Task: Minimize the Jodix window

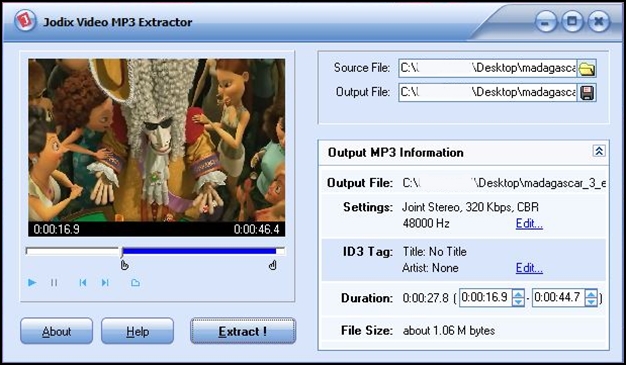Action: 546,22
